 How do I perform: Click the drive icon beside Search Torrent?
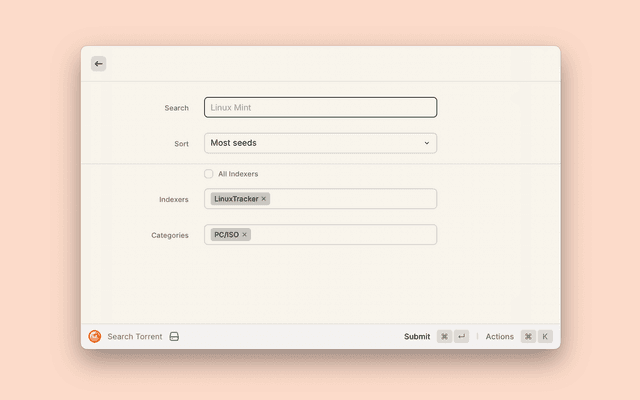174,337
